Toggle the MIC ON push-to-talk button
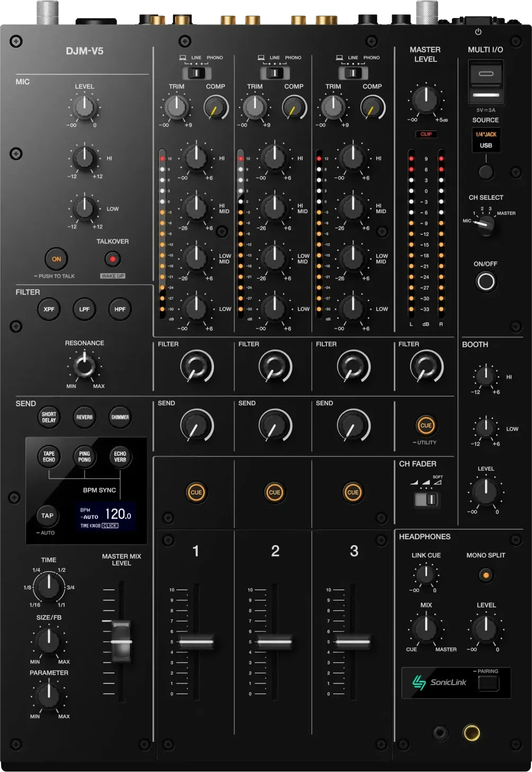This screenshot has height=772, width=532. click(x=57, y=259)
